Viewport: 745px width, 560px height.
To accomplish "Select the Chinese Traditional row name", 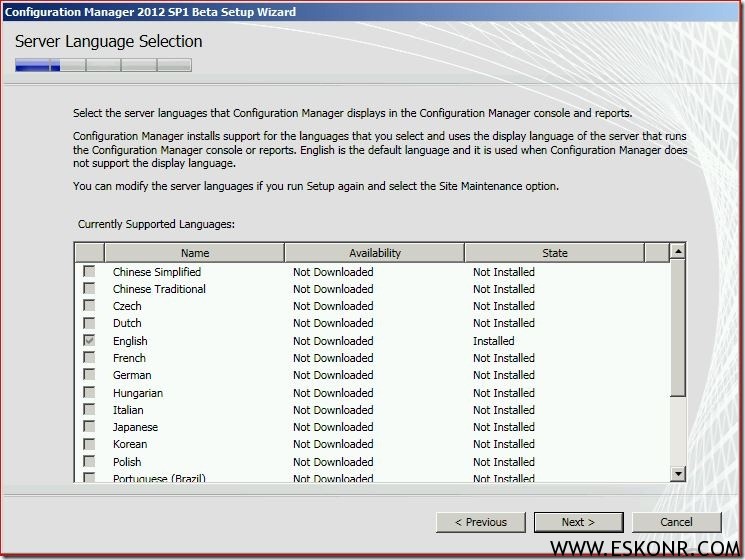I will point(159,289).
